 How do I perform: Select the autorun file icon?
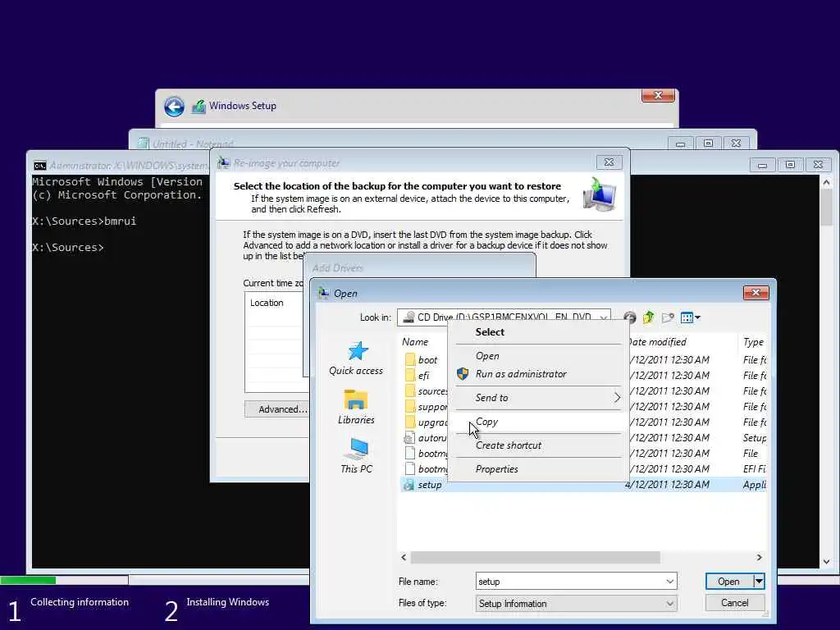pyautogui.click(x=409, y=438)
